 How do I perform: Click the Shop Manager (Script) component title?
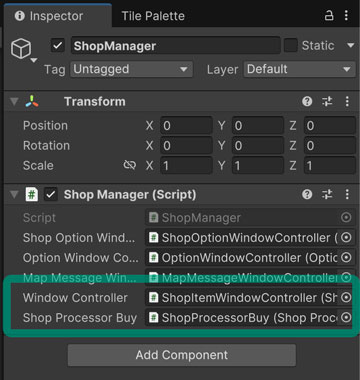[x=130, y=194]
